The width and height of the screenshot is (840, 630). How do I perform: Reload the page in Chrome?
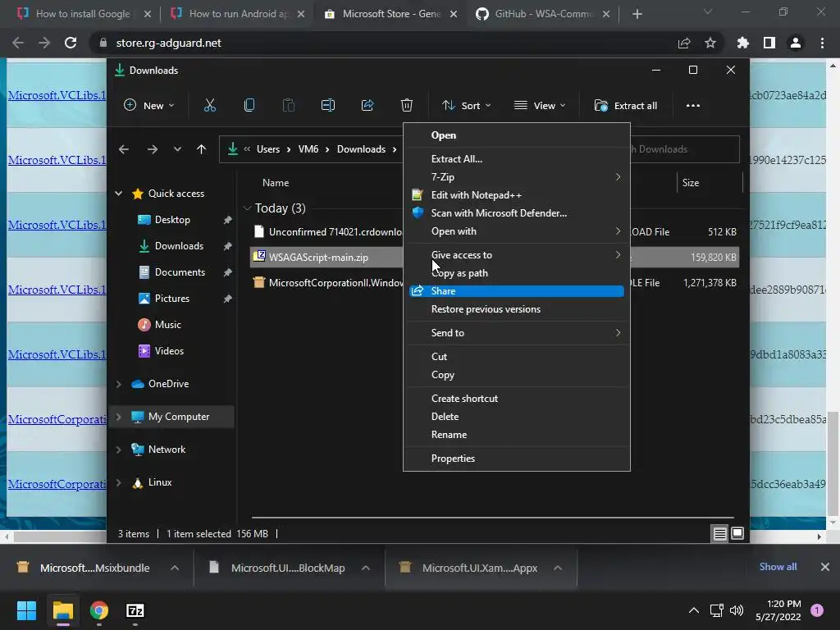click(71, 43)
